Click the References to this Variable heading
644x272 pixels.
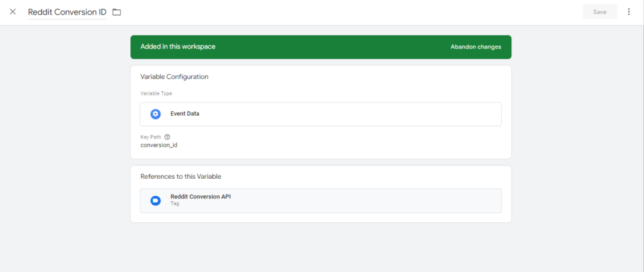tap(180, 176)
